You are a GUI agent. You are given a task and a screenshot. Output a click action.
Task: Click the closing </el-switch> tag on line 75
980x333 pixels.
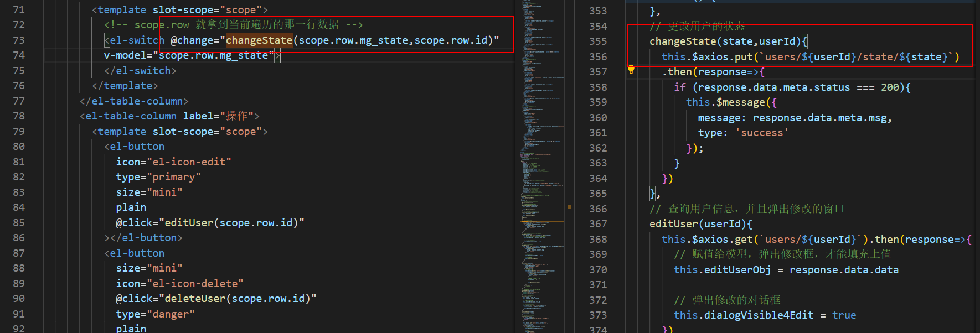click(x=140, y=71)
